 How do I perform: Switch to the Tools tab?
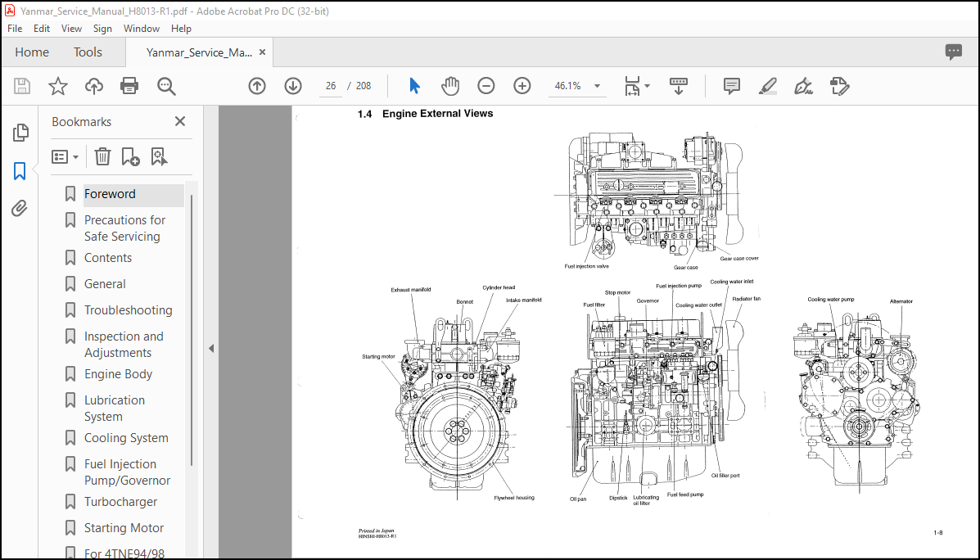click(x=88, y=52)
